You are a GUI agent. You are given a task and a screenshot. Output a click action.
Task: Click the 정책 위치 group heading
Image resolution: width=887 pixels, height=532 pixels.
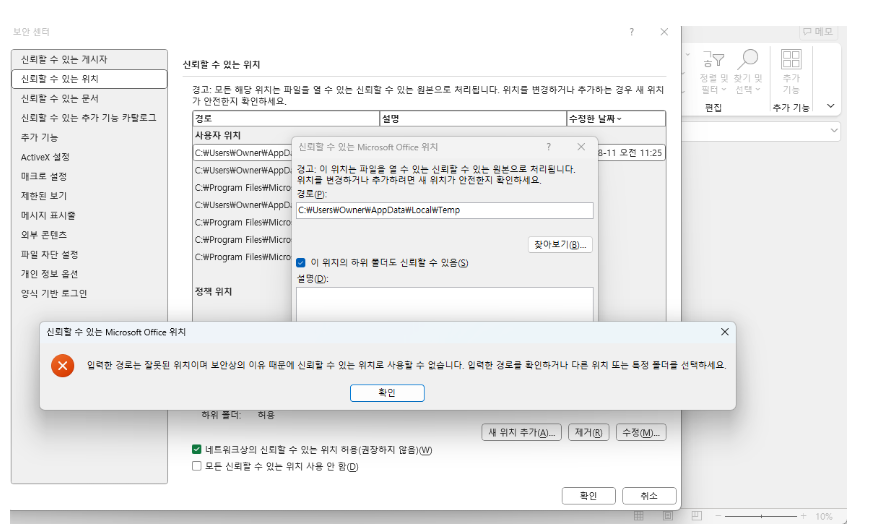[213, 291]
